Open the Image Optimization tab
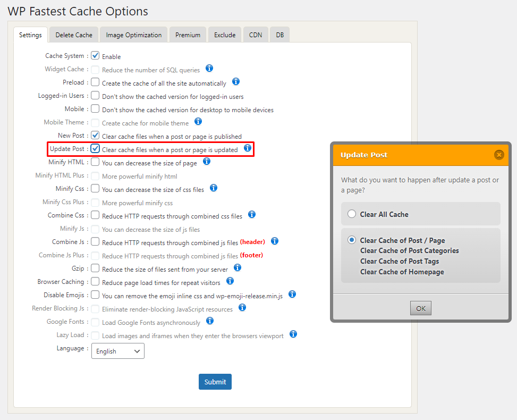 click(134, 35)
